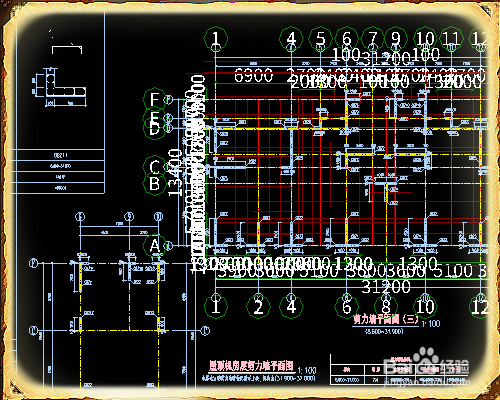The height and width of the screenshot is (400, 500).
Task: Click axis bubble 4 above the plan
Action: coord(291,39)
